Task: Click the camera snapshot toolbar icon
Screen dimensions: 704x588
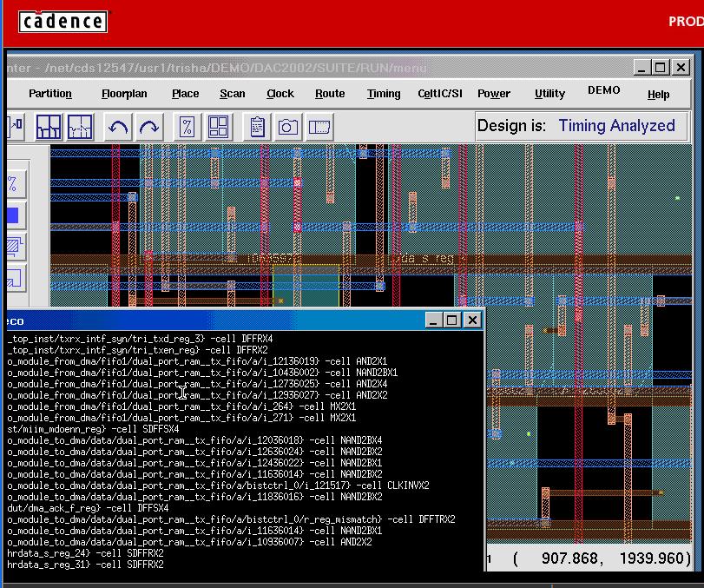Action: click(287, 128)
